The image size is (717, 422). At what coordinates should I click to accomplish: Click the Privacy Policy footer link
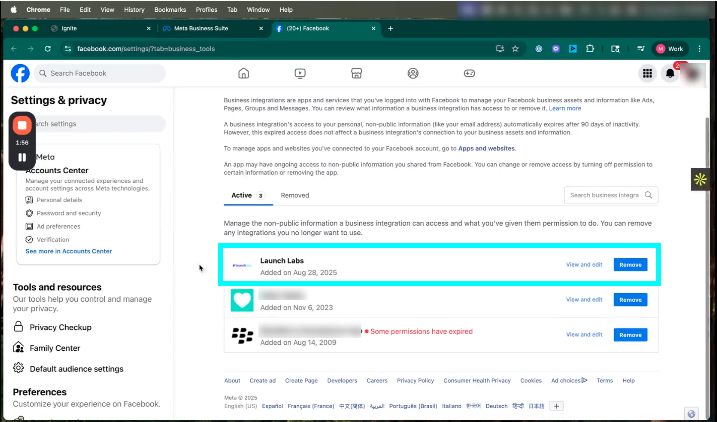point(415,380)
